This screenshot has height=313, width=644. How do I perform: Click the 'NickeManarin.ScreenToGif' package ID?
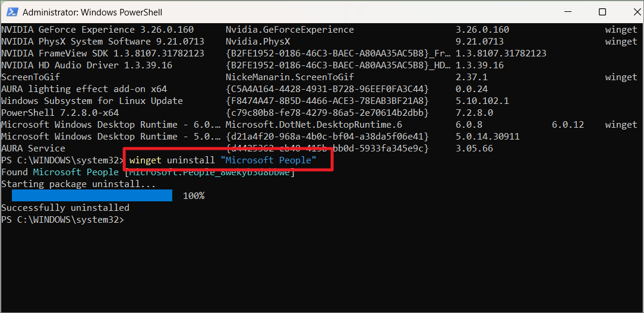(x=290, y=77)
